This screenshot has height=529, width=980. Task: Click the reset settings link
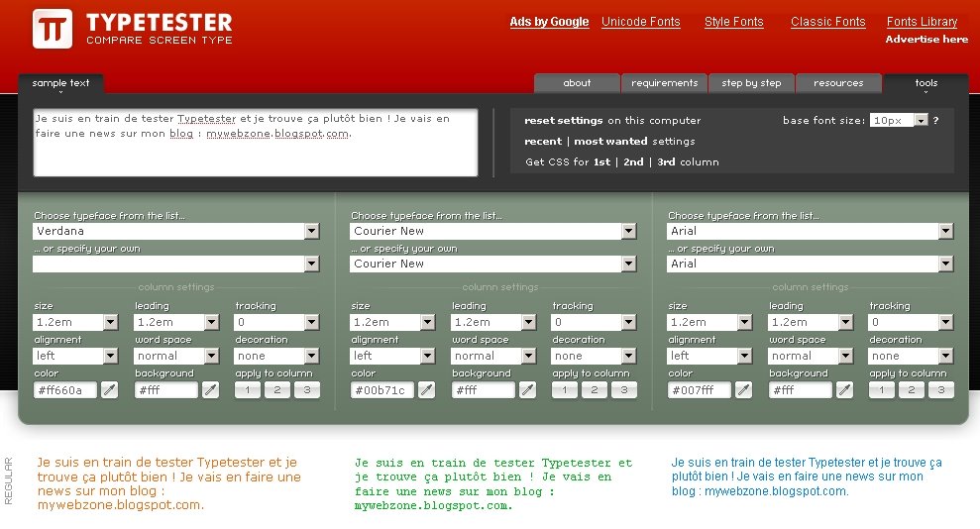click(564, 121)
